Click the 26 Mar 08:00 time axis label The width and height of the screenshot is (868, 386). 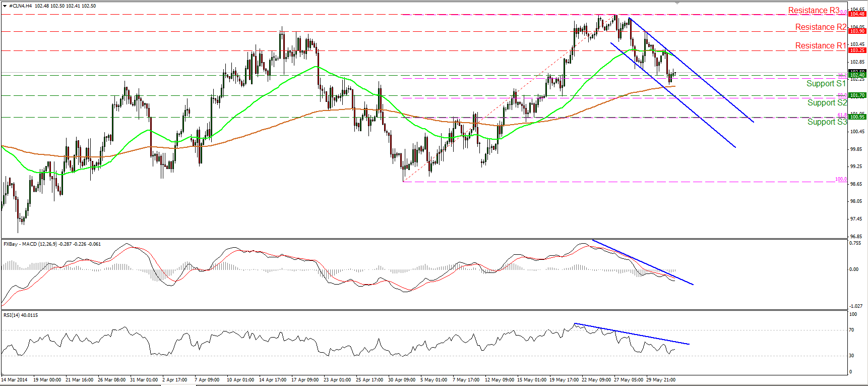tap(111, 380)
